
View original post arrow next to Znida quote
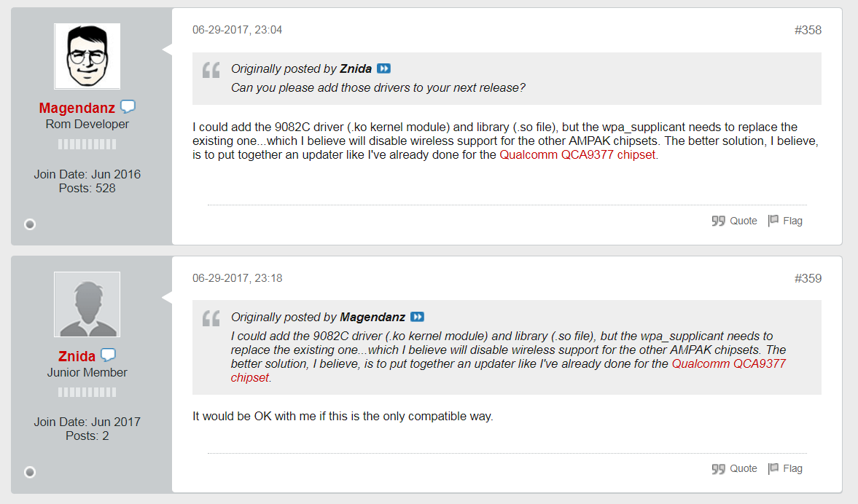pos(383,68)
